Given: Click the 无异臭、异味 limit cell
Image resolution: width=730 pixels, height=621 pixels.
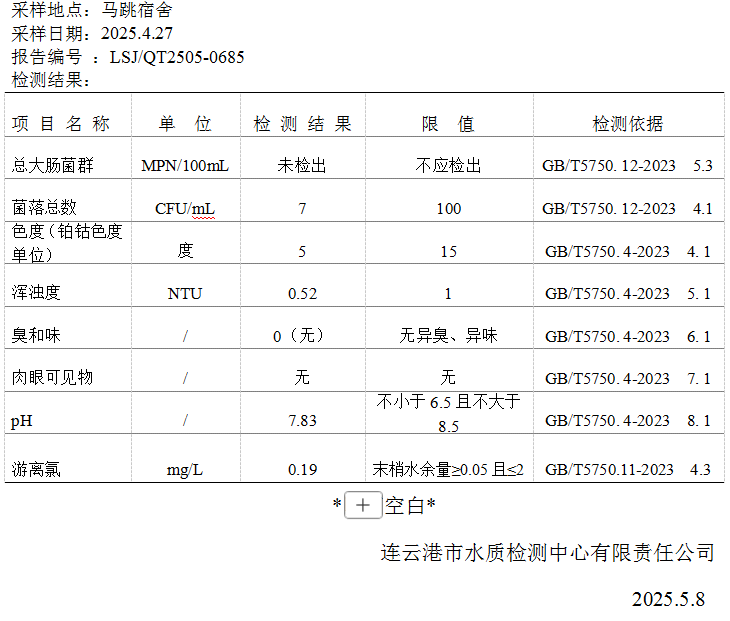Looking at the screenshot, I should pyautogui.click(x=448, y=336).
